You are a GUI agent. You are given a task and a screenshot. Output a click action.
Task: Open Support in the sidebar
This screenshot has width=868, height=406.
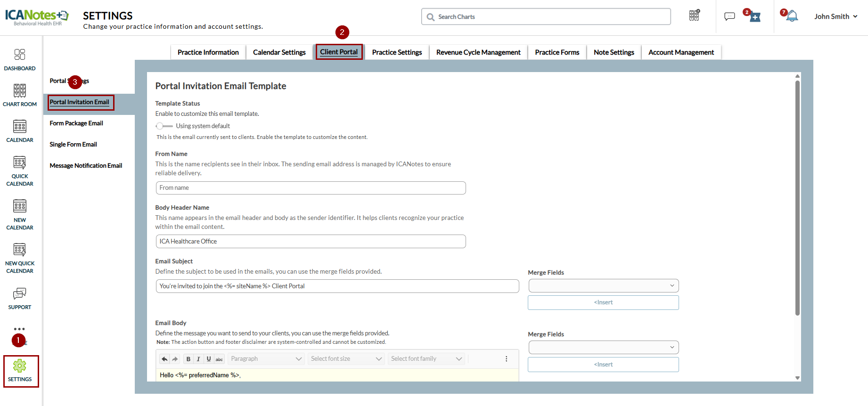pyautogui.click(x=20, y=299)
